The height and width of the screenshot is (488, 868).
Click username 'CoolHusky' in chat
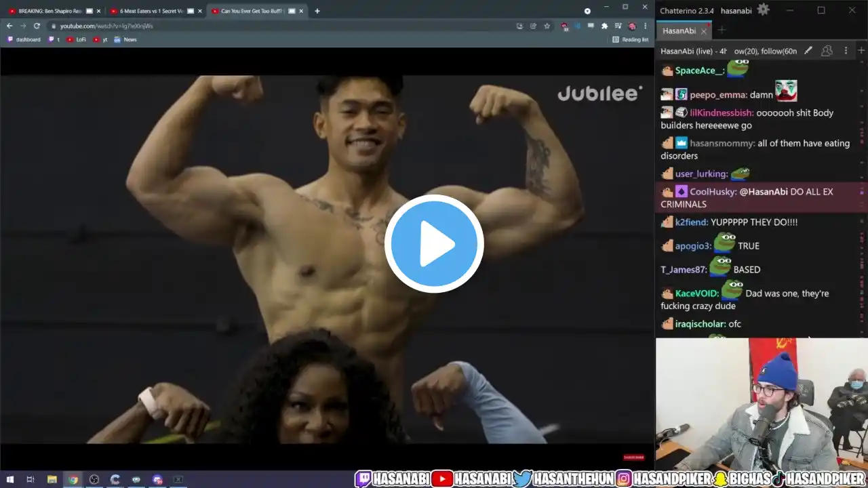point(713,192)
